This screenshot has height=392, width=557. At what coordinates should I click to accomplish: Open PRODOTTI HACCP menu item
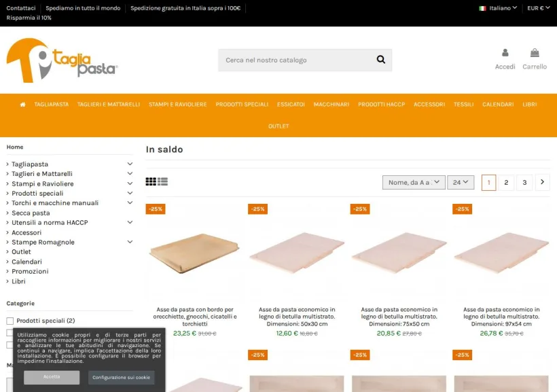coord(382,105)
